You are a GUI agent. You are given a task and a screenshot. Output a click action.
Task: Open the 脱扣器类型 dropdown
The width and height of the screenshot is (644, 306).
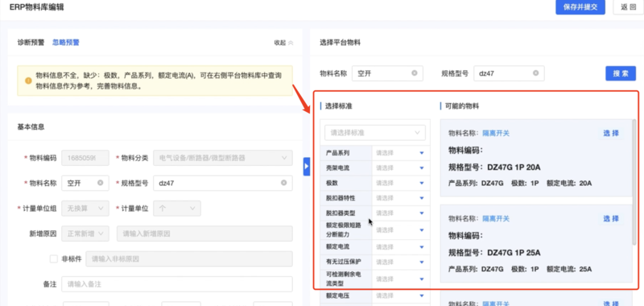tap(401, 213)
